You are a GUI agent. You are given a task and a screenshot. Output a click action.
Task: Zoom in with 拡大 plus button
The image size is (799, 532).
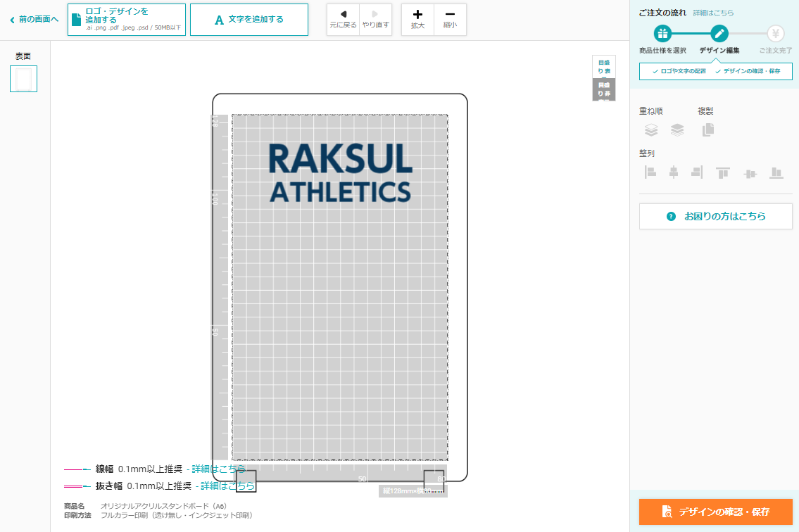pos(418,20)
